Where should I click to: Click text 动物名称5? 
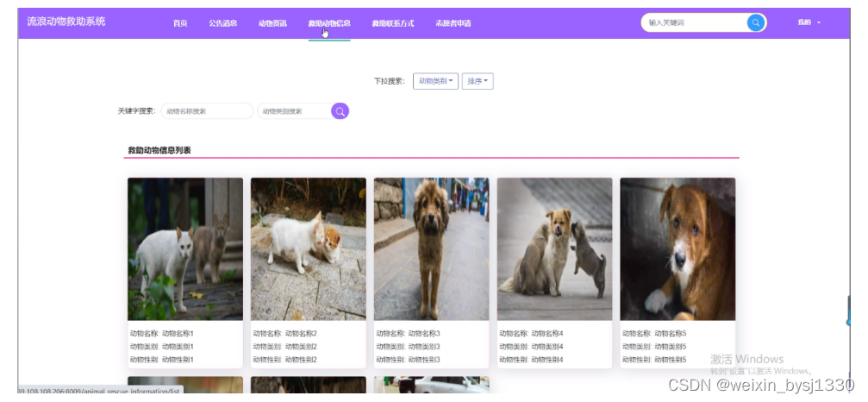671,334
